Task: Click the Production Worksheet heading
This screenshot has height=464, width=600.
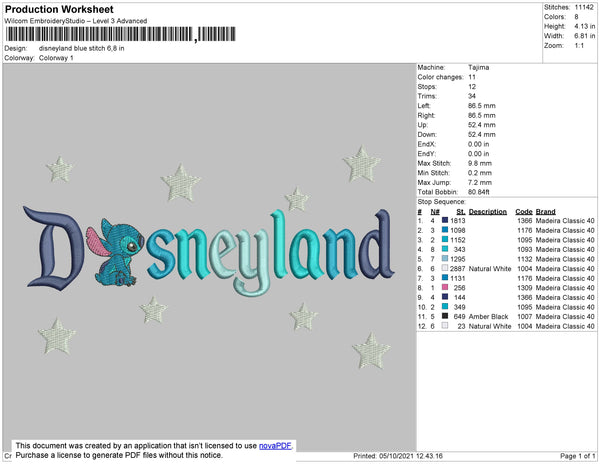Action: point(59,10)
